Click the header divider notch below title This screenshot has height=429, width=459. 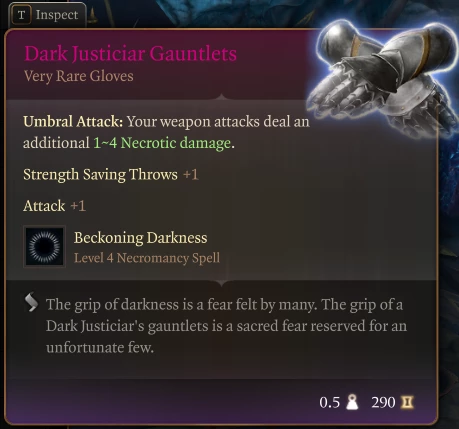[x=221, y=97]
